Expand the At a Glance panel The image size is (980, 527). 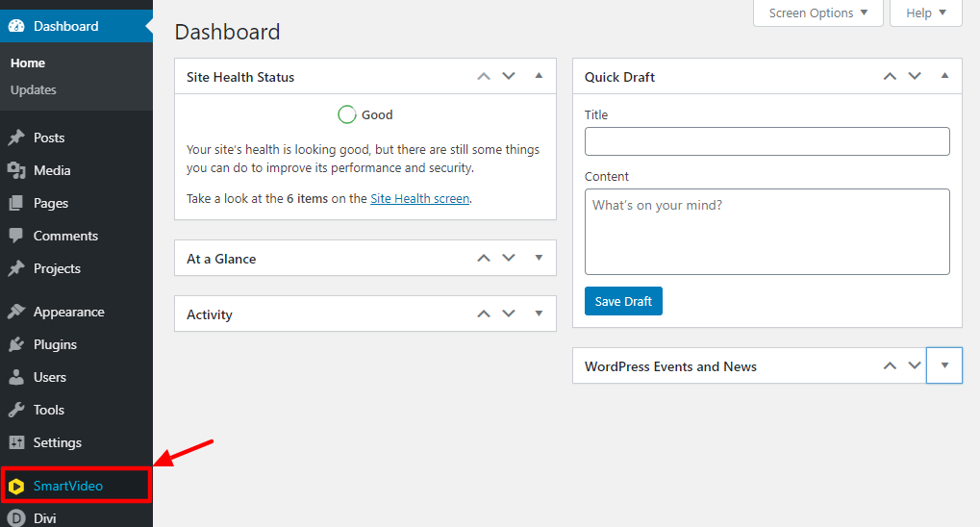click(539, 258)
